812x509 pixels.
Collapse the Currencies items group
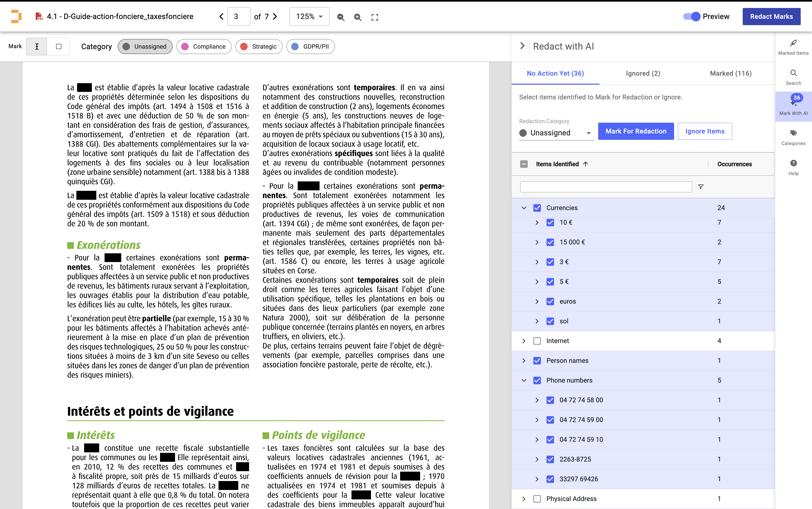(x=524, y=208)
